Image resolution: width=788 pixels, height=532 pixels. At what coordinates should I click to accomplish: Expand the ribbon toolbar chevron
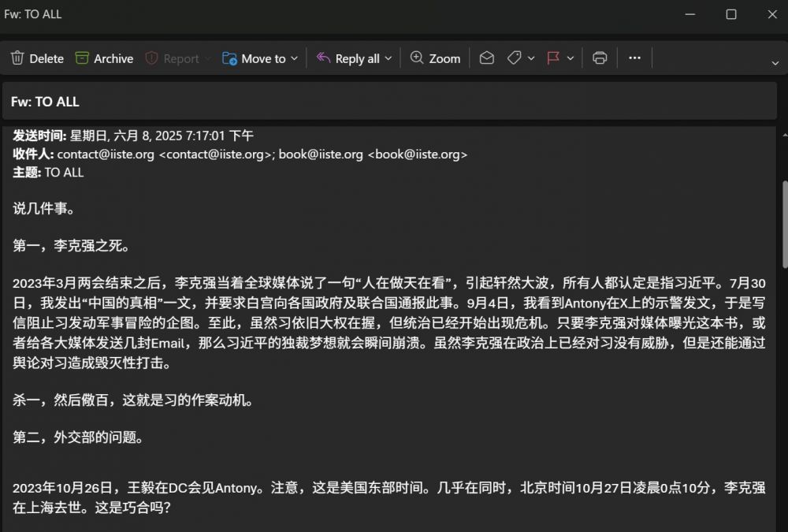[x=775, y=62]
